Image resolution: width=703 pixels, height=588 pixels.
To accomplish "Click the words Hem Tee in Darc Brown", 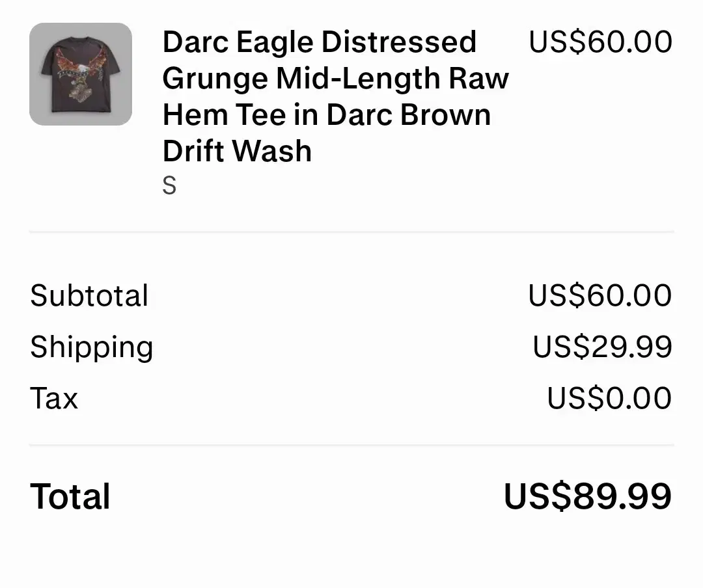I will pyautogui.click(x=327, y=114).
